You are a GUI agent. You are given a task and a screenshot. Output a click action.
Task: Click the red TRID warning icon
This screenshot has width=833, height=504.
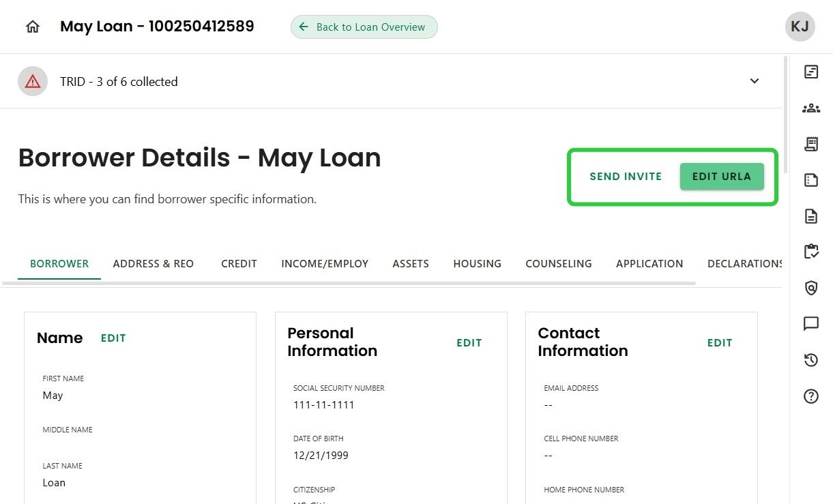coord(33,81)
